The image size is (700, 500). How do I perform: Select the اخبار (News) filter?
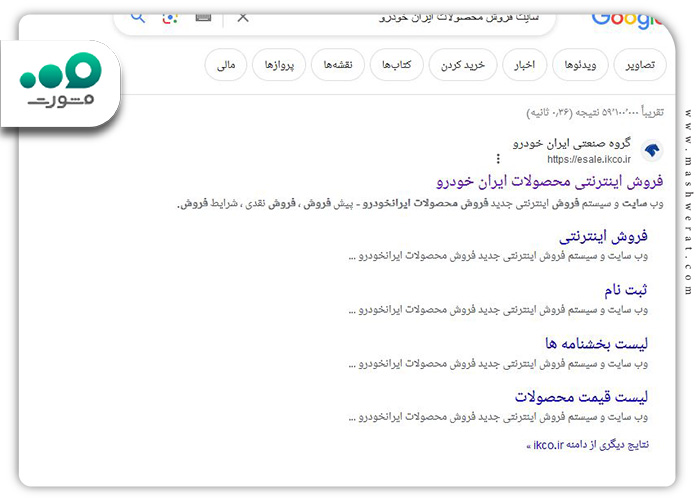click(524, 65)
